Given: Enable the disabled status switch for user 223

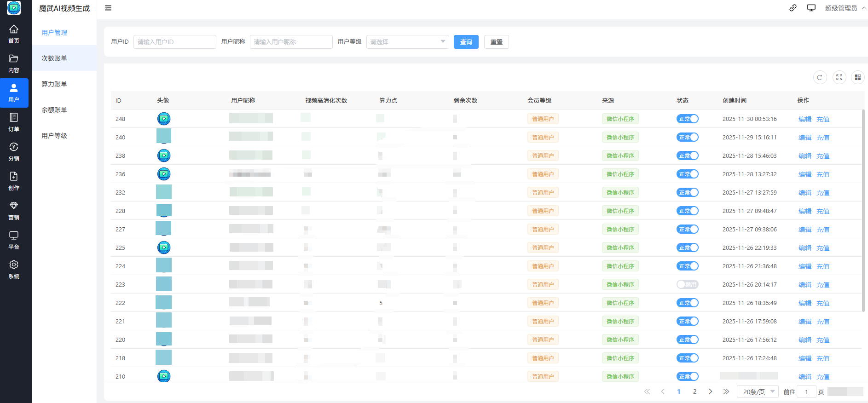Looking at the screenshot, I should point(687,284).
